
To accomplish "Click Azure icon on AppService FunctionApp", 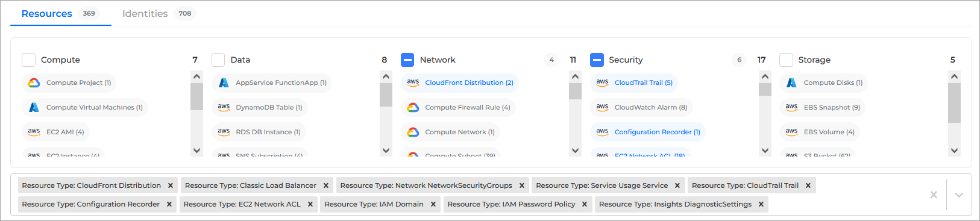I will pyautogui.click(x=224, y=82).
